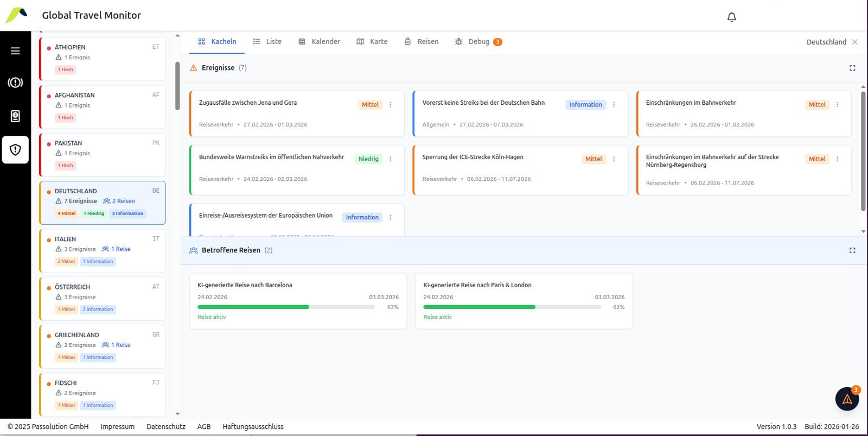
Task: Click the 1 Reise link under Italien
Action: pos(117,249)
